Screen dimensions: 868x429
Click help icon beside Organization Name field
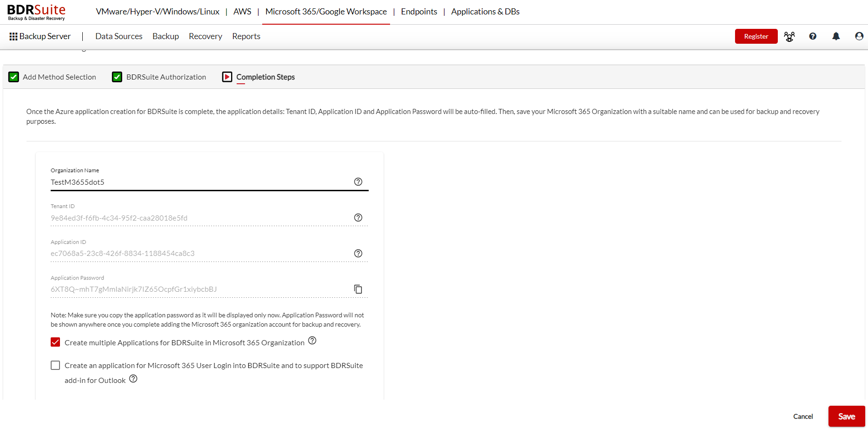pyautogui.click(x=358, y=182)
